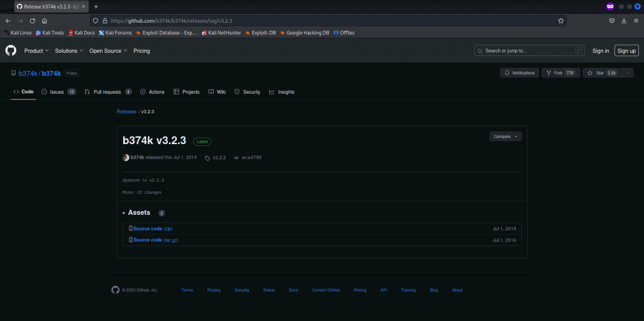Open the Pull requests tab

(108, 92)
